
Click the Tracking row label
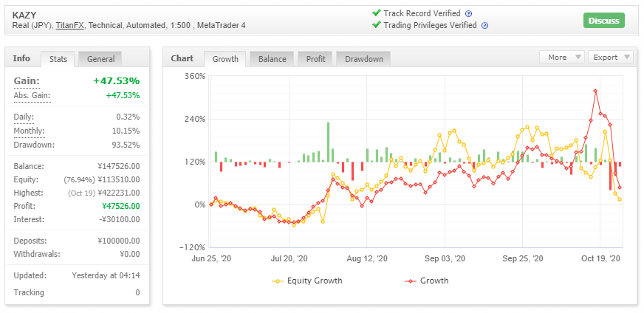[29, 292]
